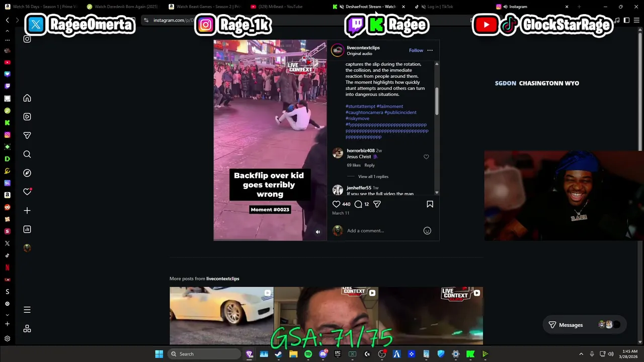Go back with the browser back arrow
The height and width of the screenshot is (362, 644).
(x=8, y=20)
